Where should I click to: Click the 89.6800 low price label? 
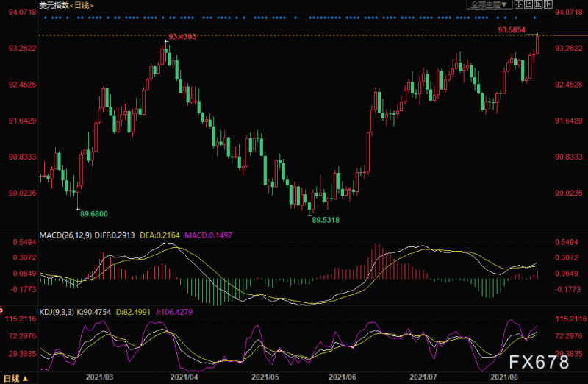pos(93,213)
